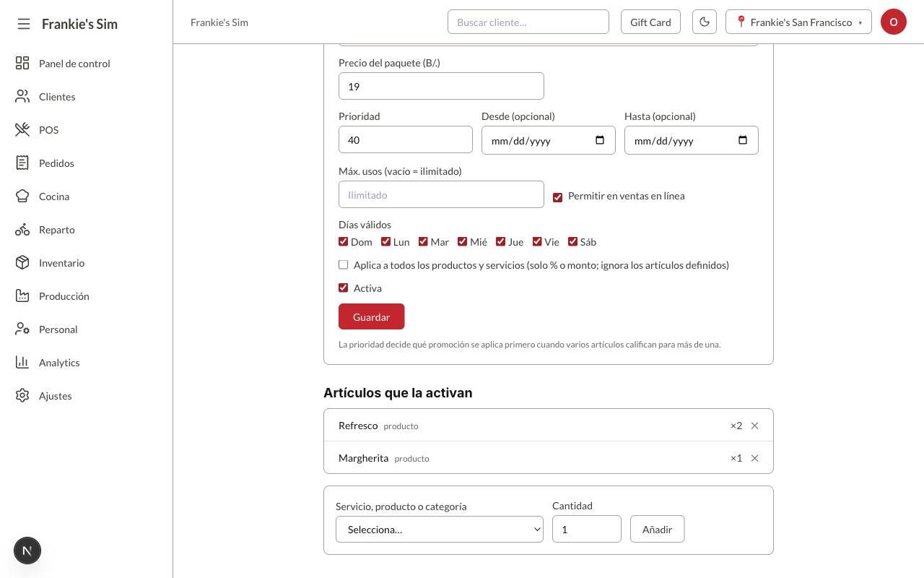Screen dimensions: 924x578
Task: Click the Gift Card button
Action: pos(650,22)
